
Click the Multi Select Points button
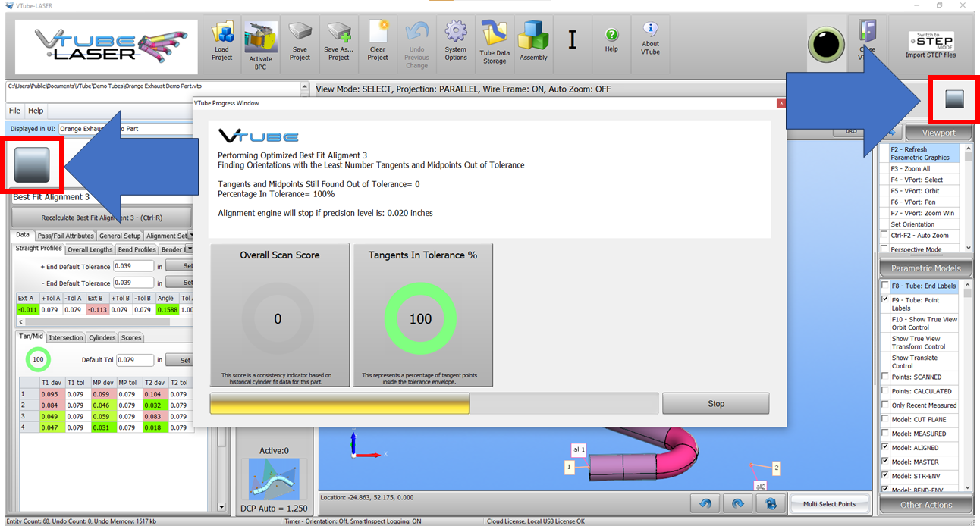coord(828,504)
